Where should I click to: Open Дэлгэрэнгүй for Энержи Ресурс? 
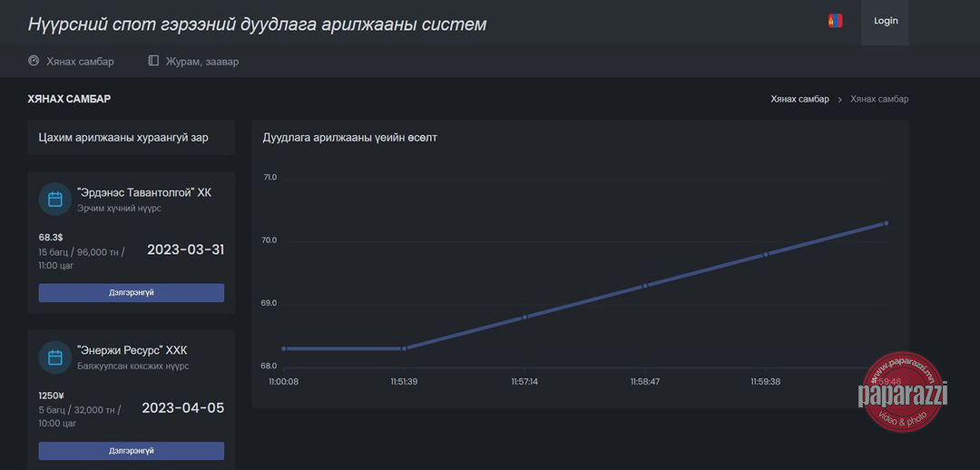pyautogui.click(x=132, y=451)
